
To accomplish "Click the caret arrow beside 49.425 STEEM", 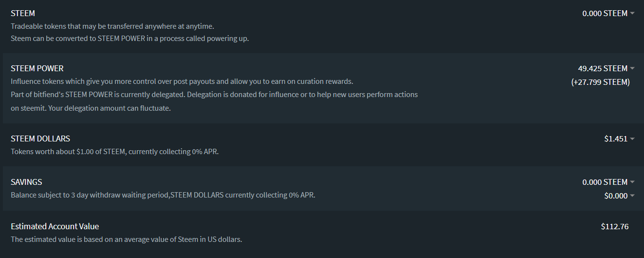I will pyautogui.click(x=632, y=68).
